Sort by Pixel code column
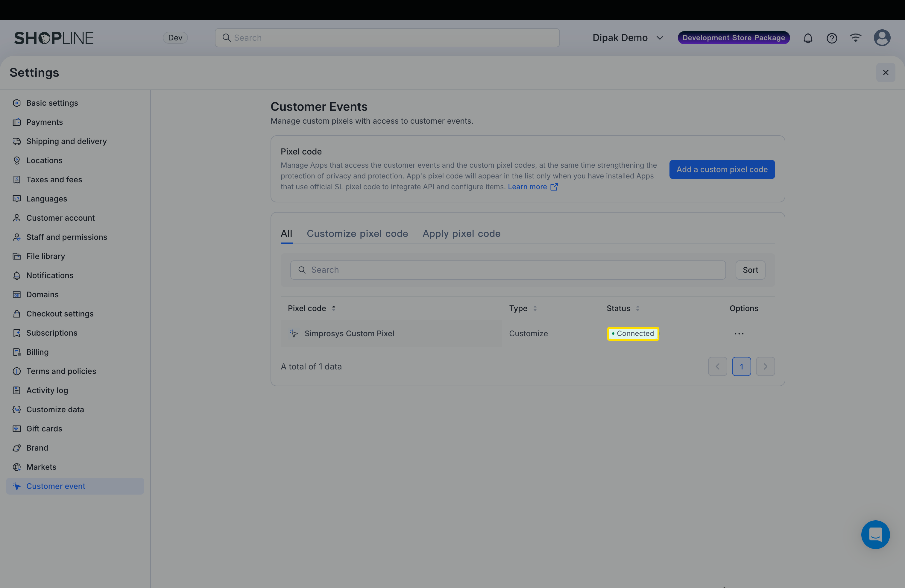This screenshot has width=905, height=588. [x=333, y=308]
